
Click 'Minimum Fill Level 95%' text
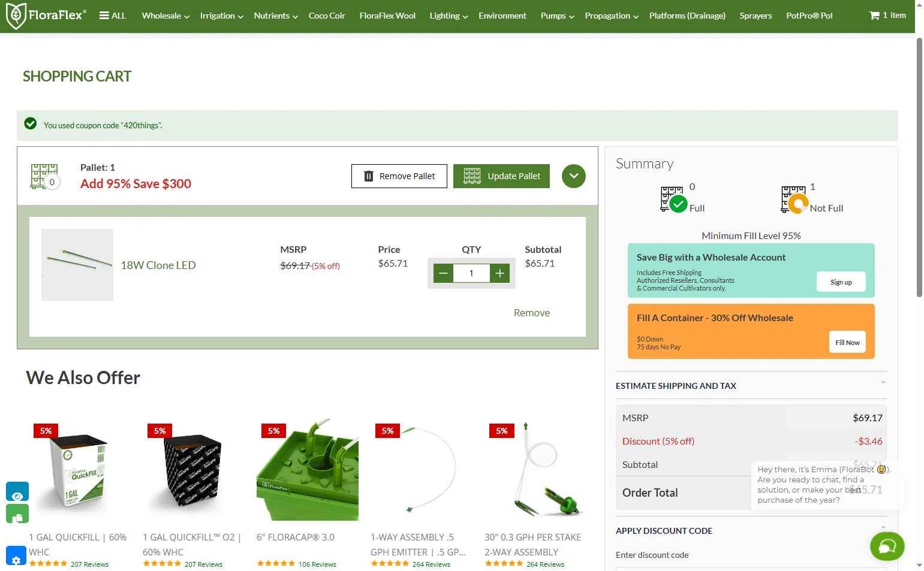pos(751,235)
